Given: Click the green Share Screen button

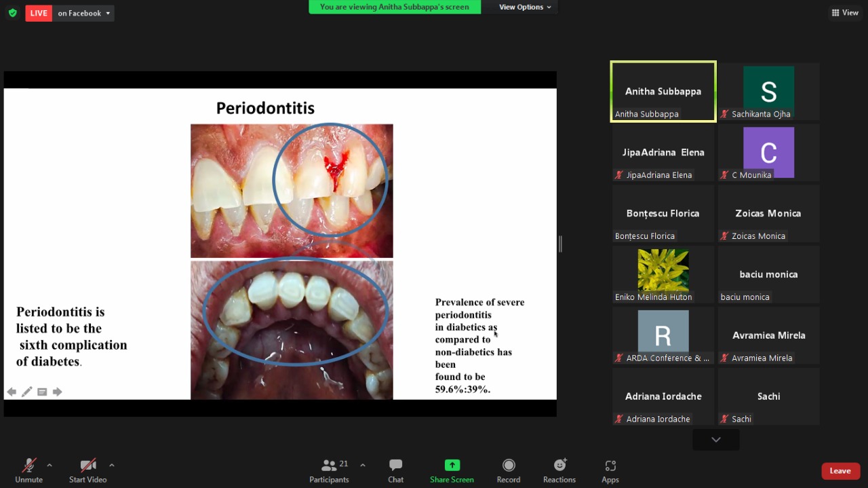Looking at the screenshot, I should coord(452,470).
